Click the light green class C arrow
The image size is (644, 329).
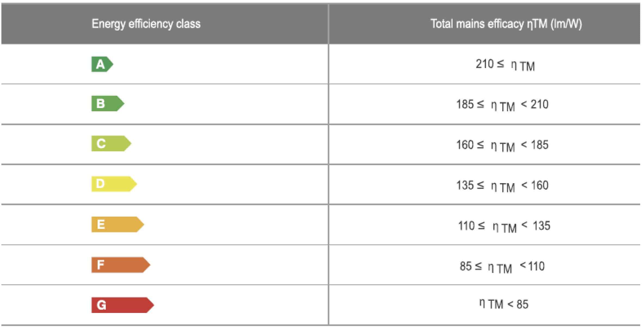(111, 143)
